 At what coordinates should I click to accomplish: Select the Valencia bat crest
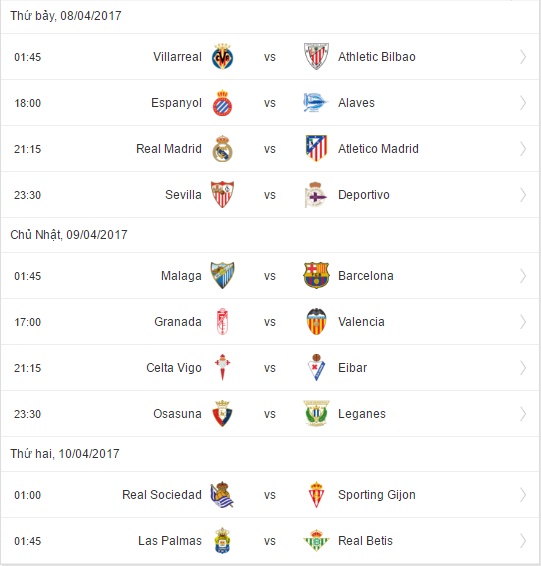316,322
